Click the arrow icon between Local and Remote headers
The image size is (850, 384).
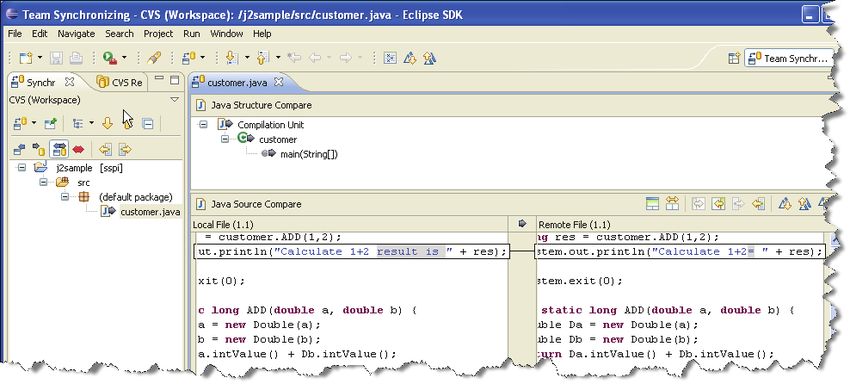tap(523, 223)
